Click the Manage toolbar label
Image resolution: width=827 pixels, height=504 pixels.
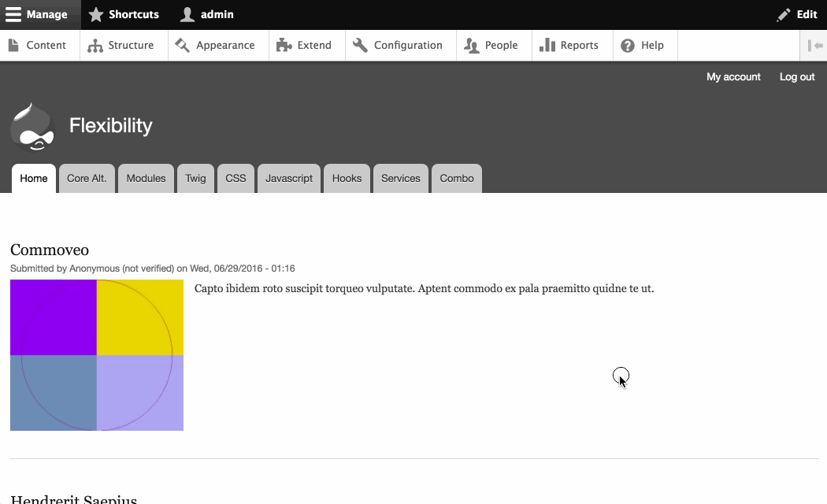[x=47, y=14]
